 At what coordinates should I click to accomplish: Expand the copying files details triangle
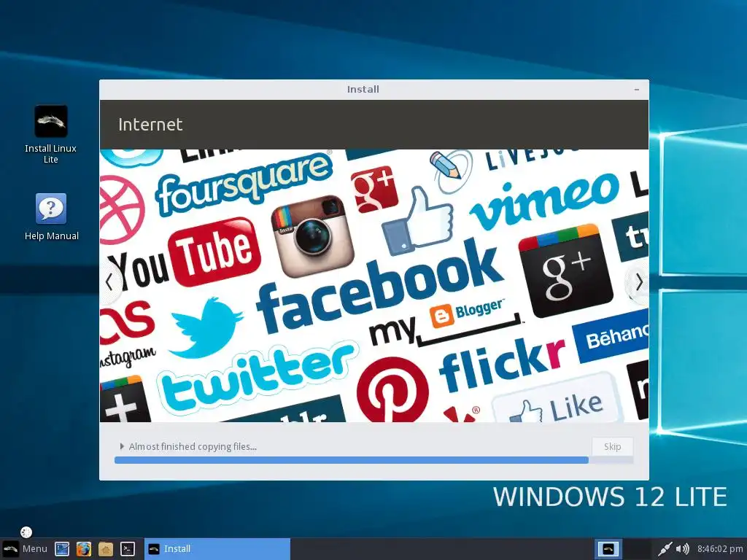(x=122, y=447)
